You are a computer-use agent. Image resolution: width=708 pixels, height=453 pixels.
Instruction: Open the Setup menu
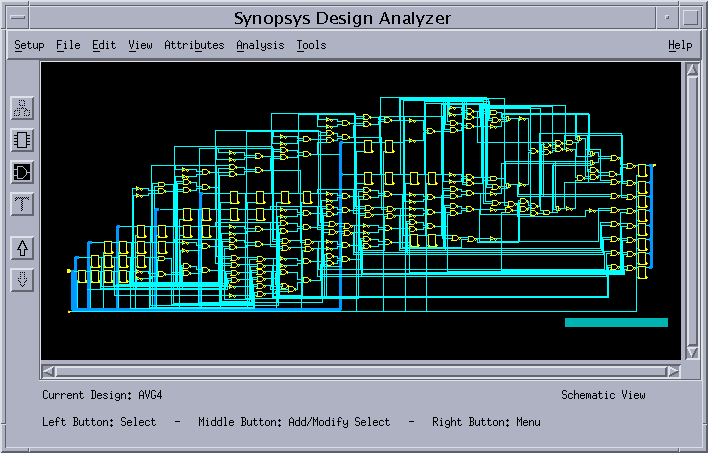pyautogui.click(x=29, y=45)
